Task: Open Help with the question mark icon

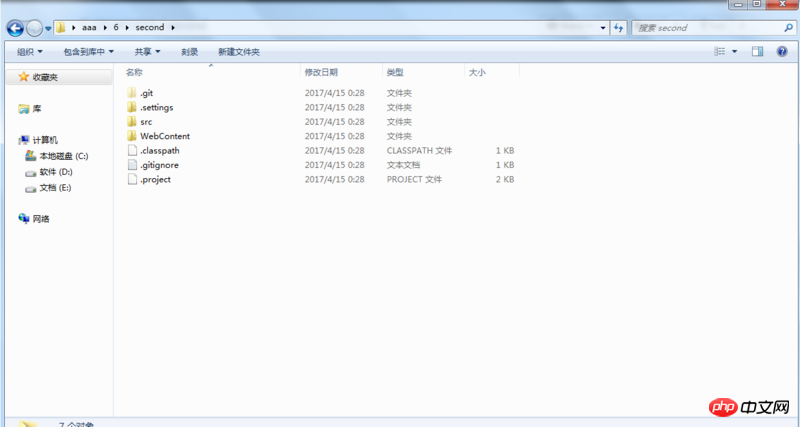Action: coord(782,52)
